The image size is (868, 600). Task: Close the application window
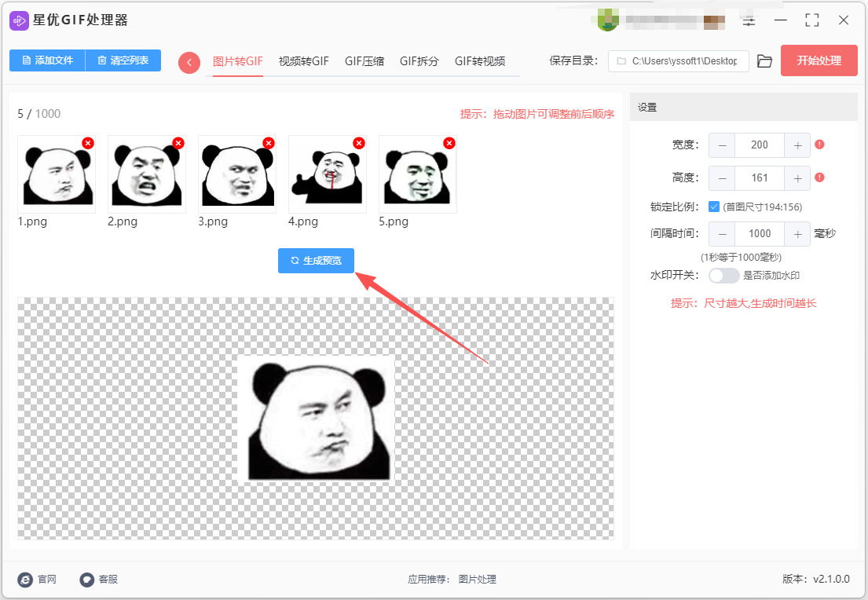pyautogui.click(x=844, y=20)
